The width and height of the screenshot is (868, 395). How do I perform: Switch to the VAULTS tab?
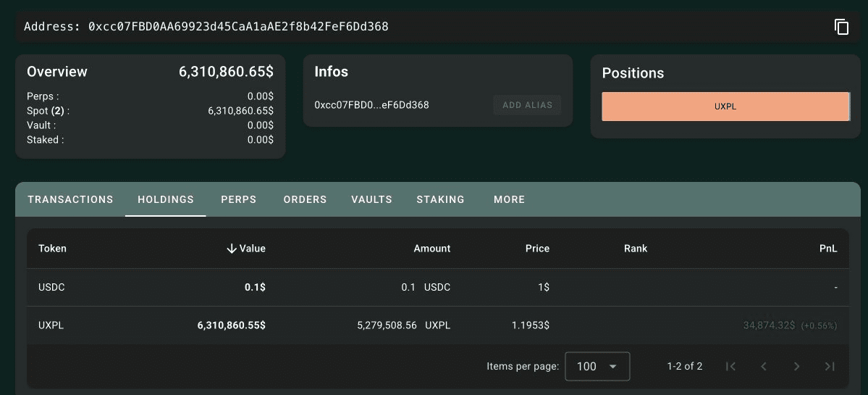coord(371,199)
